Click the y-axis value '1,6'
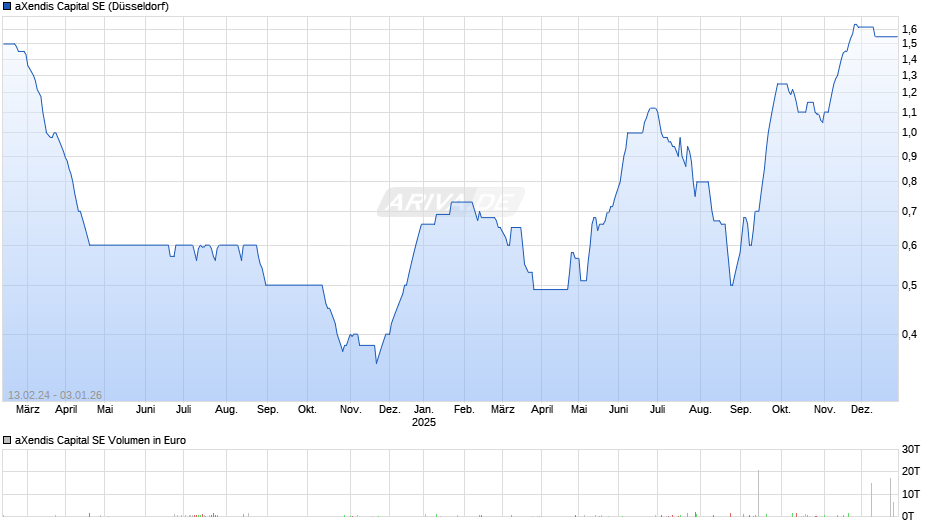The image size is (940, 526). [909, 29]
